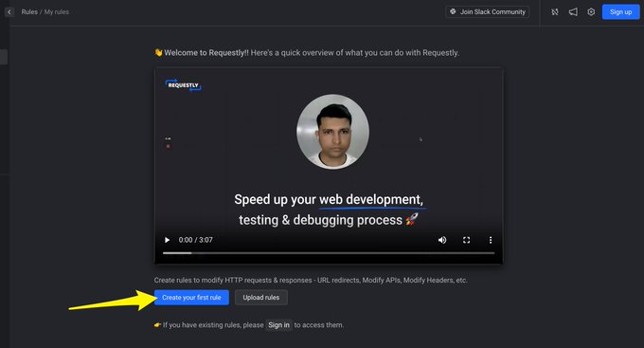Select the My rules breadcrumb
Screen dimensions: 644x348
57,12
